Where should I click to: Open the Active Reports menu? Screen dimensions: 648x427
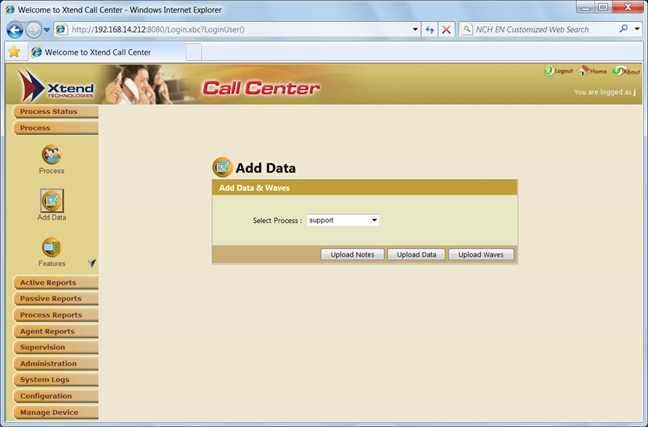click(x=55, y=283)
